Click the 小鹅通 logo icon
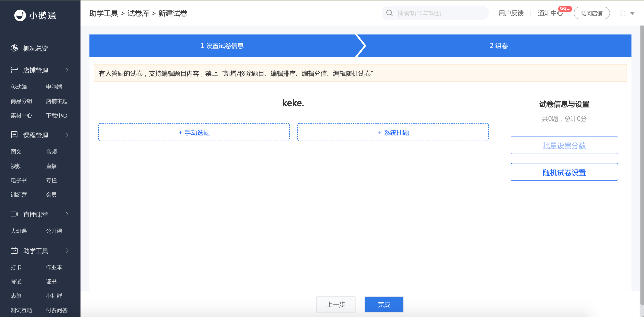The height and width of the screenshot is (317, 644). click(20, 15)
